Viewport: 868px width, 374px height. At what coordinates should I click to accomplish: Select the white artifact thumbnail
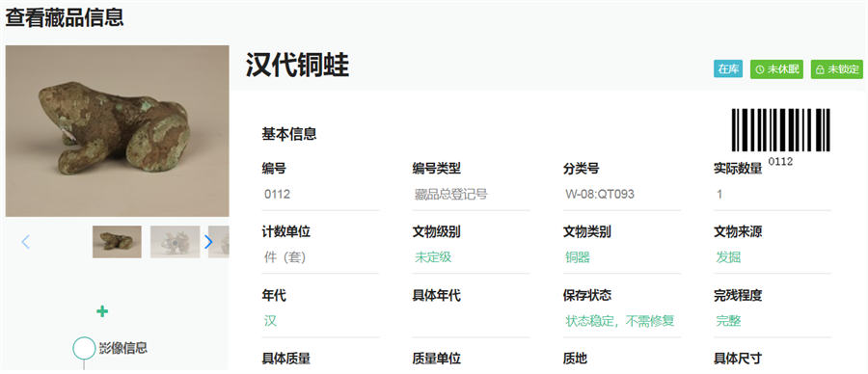tap(175, 242)
